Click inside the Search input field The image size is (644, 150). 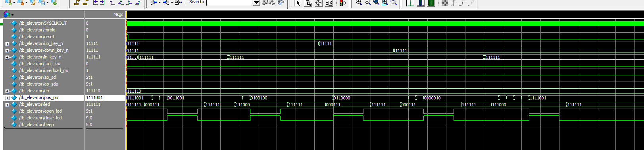230,2
